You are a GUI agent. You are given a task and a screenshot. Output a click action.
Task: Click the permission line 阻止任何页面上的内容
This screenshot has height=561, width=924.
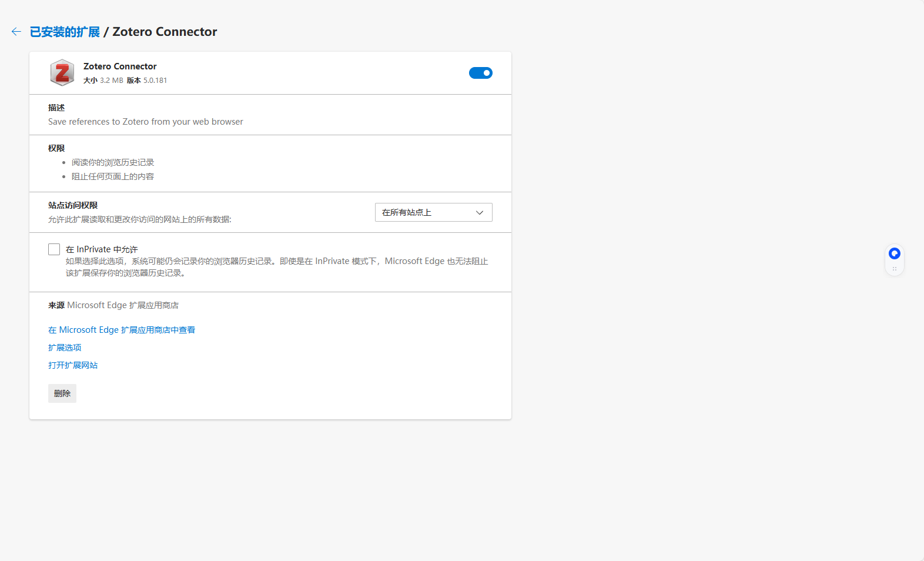click(x=113, y=176)
